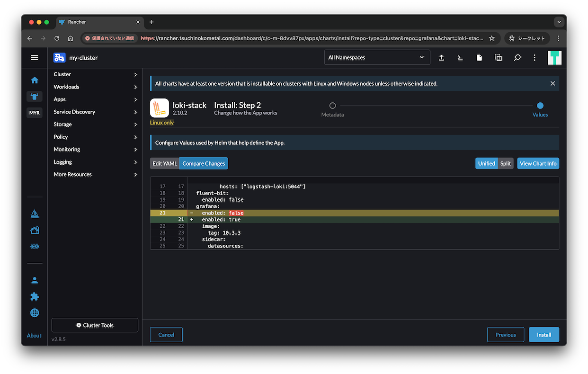Go to Home via house icon
The width and height of the screenshot is (588, 374).
35,80
